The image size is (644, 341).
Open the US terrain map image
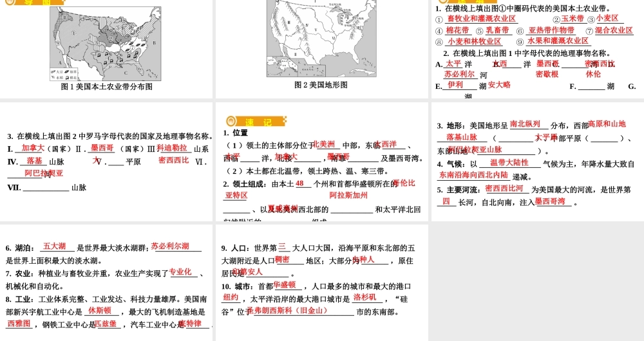pyautogui.click(x=321, y=39)
